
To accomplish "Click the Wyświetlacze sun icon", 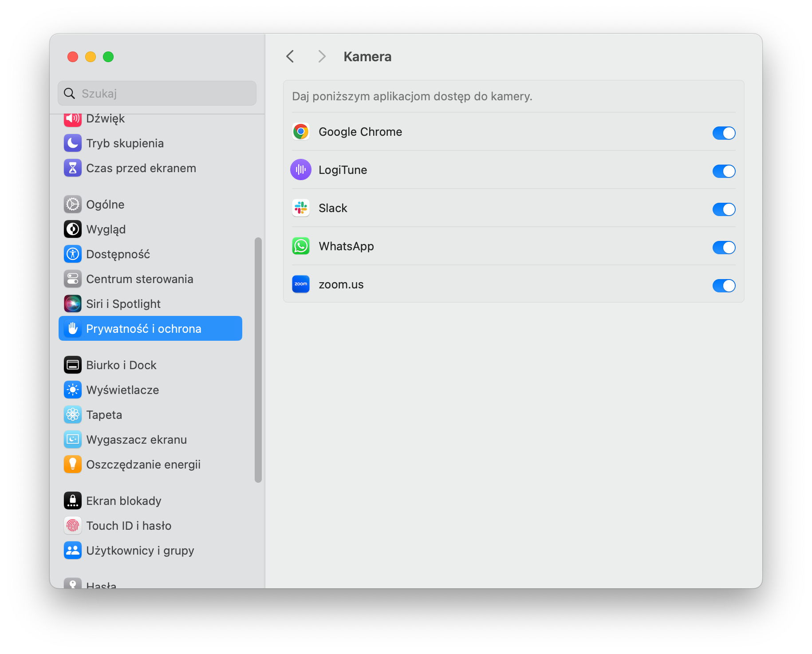I will pyautogui.click(x=72, y=390).
